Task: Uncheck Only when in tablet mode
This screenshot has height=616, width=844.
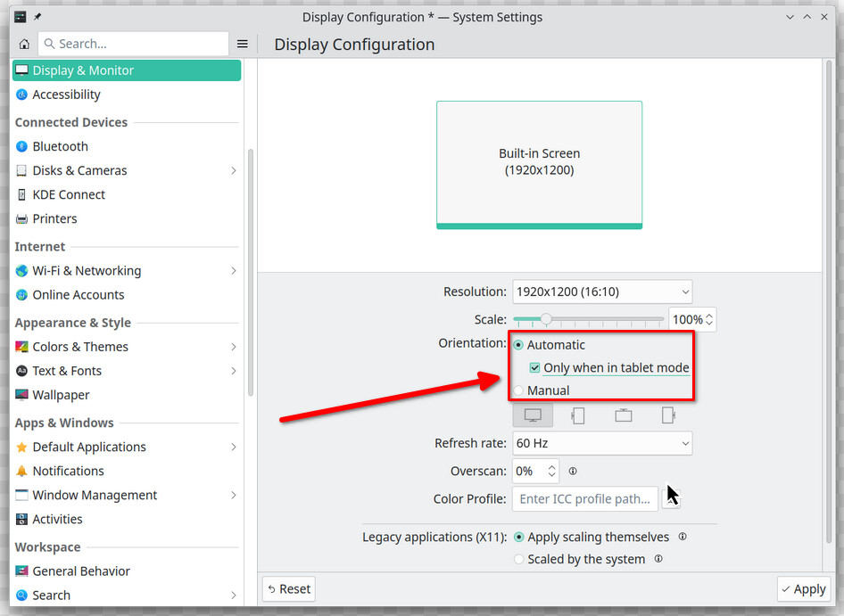Action: tap(534, 368)
